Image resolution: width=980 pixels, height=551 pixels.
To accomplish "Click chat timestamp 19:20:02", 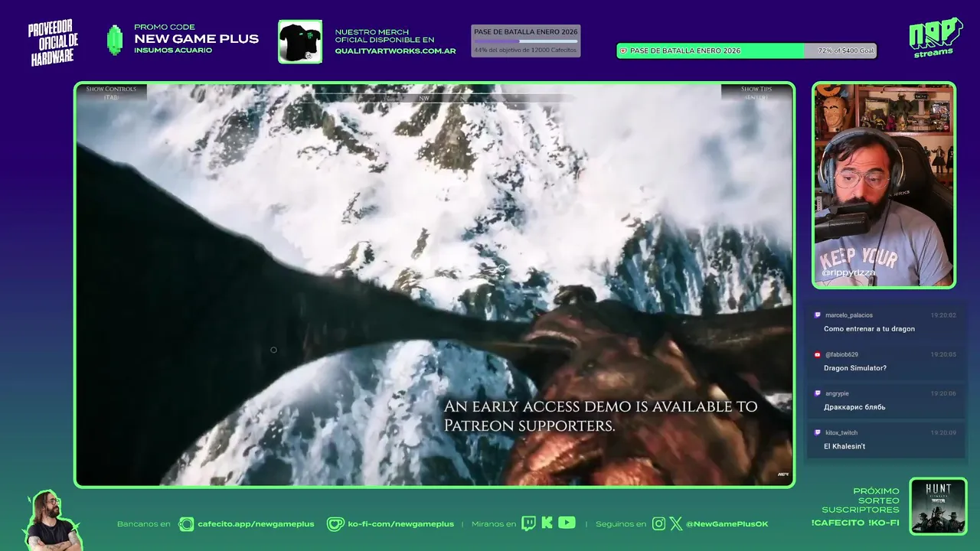I will pos(943,315).
